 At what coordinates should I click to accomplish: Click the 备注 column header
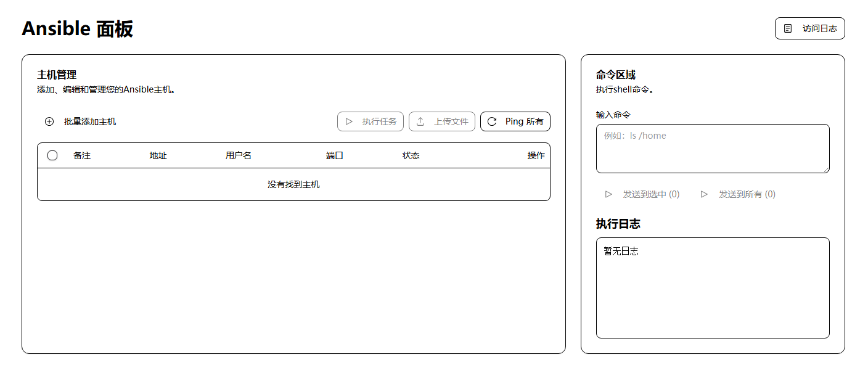[82, 155]
